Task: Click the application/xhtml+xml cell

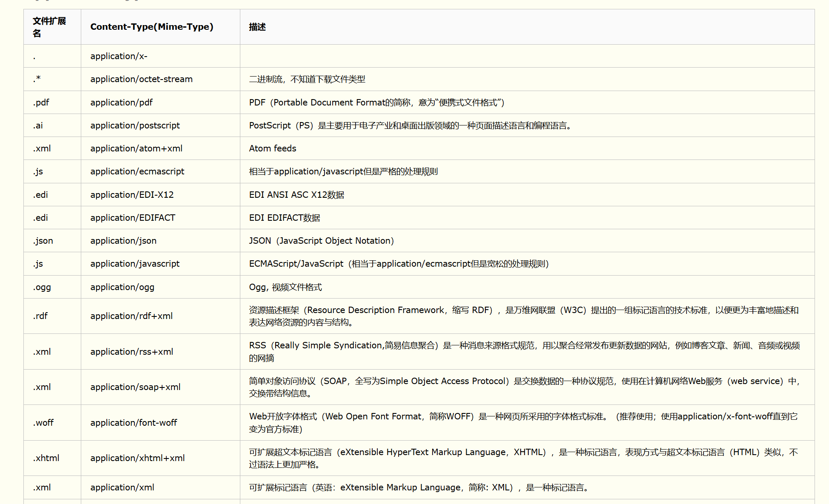Action: pos(137,458)
